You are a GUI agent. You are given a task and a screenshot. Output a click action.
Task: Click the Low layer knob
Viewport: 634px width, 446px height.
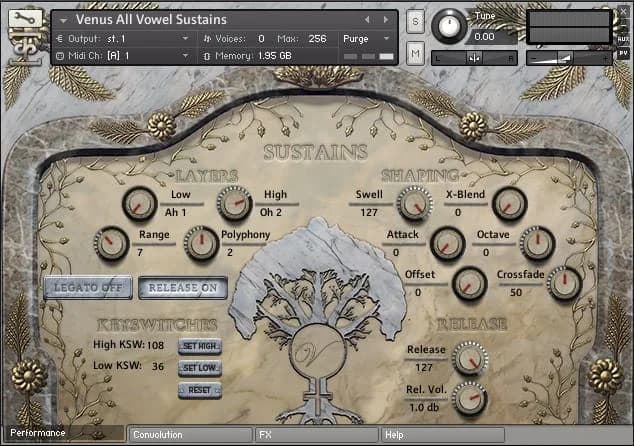[139, 204]
